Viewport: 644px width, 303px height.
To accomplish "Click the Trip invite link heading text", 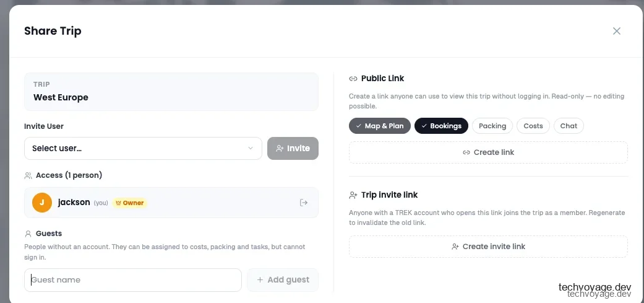I will point(389,195).
